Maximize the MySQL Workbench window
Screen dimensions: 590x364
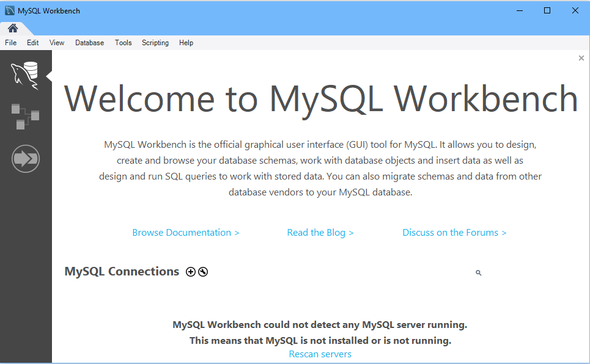tap(547, 10)
